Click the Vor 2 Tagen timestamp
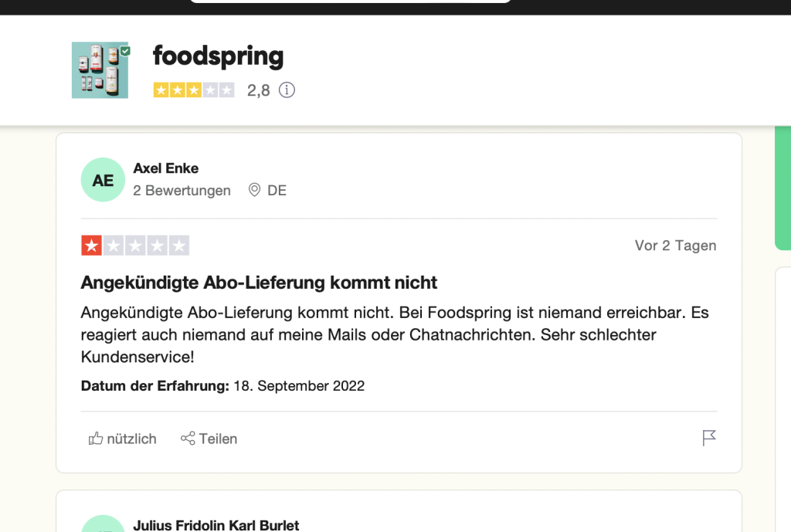 tap(675, 246)
